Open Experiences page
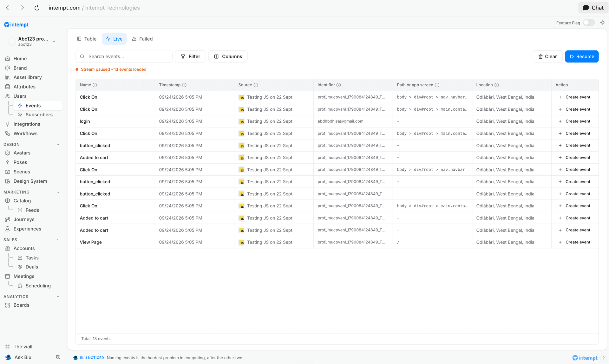This screenshot has width=609, height=364. tap(27, 229)
